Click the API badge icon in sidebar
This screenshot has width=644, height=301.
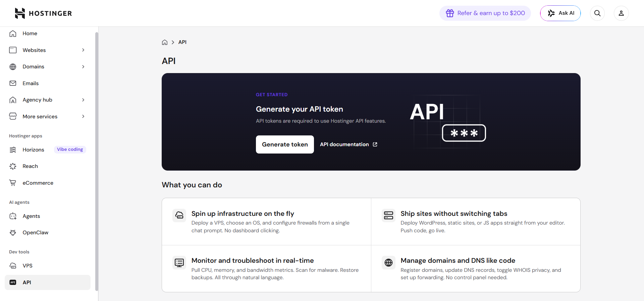[x=13, y=282]
